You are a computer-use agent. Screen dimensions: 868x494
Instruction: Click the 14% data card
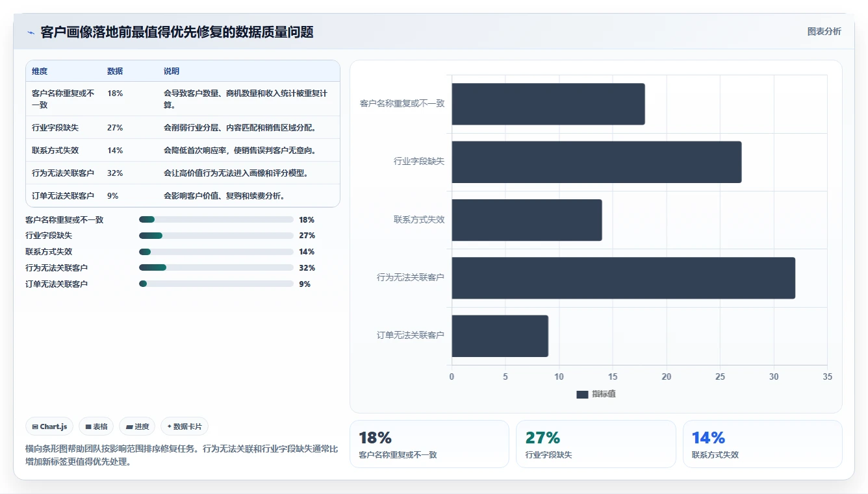pos(763,444)
